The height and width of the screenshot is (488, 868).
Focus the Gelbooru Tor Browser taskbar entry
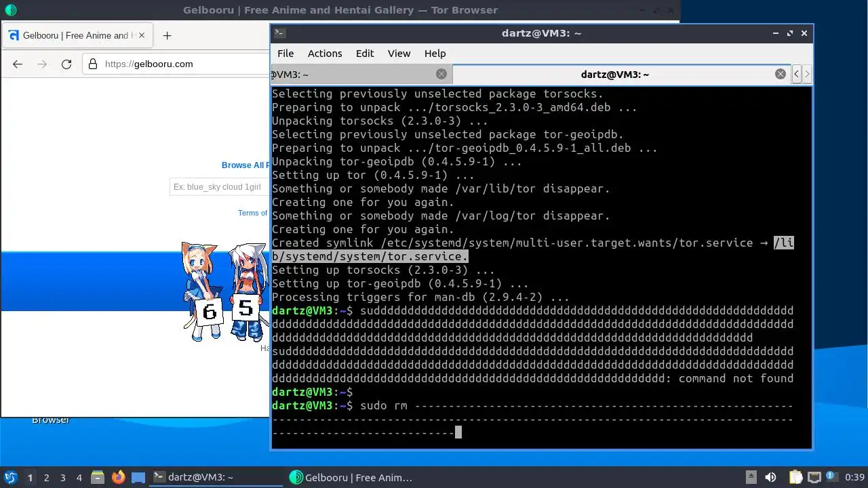(x=351, y=478)
